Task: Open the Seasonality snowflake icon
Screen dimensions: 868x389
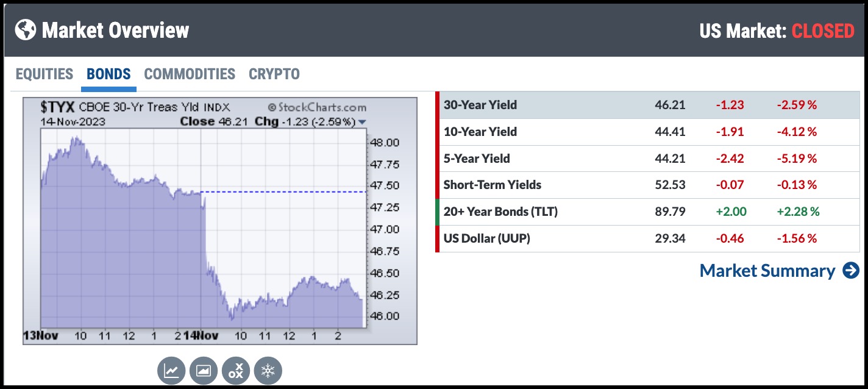Action: coord(268,371)
